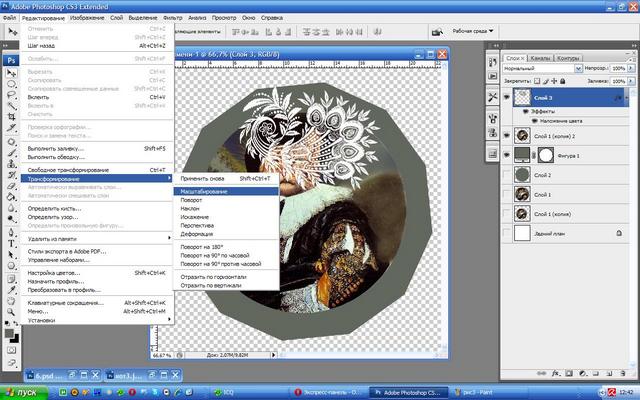Select the Move tool in toolbox
The width and height of the screenshot is (640, 400).
(x=11, y=74)
